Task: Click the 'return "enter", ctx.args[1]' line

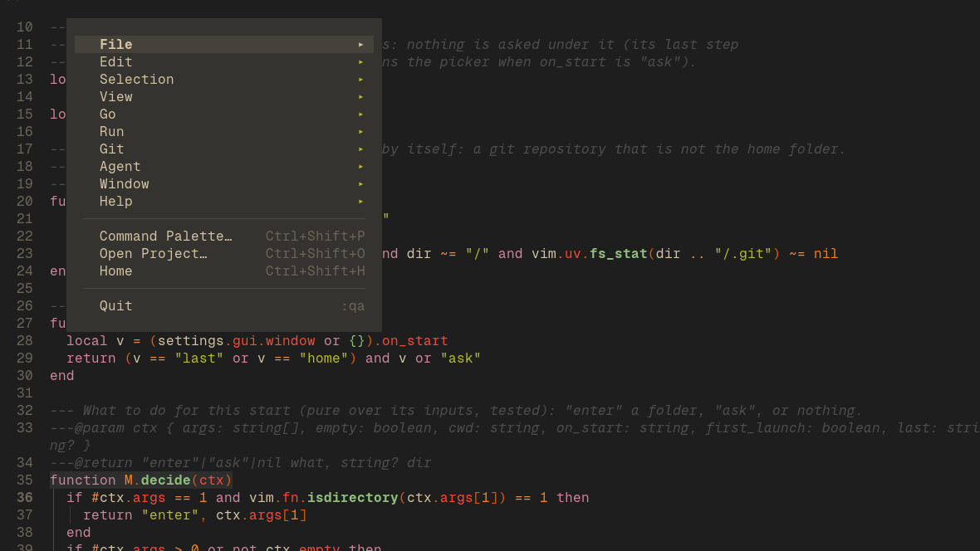Action: 195,515
